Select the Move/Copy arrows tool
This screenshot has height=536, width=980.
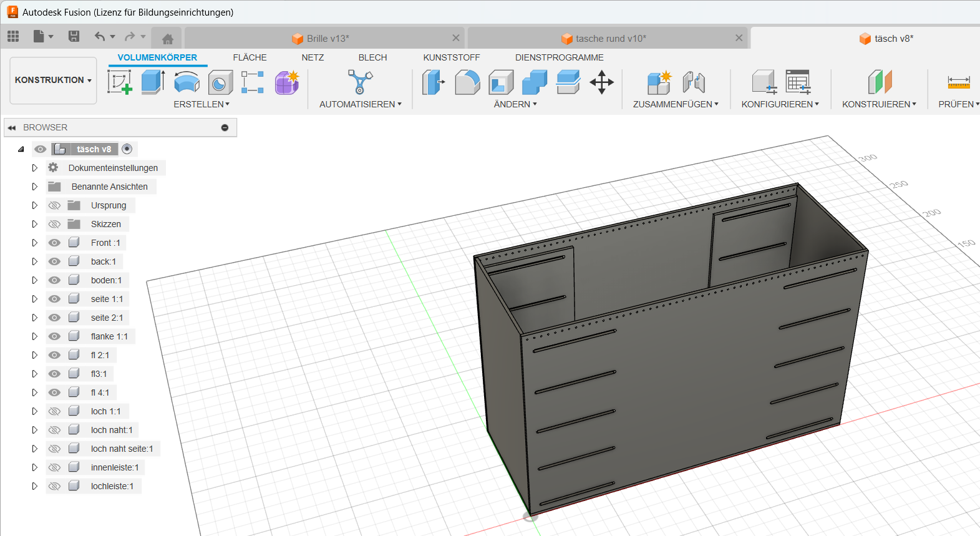coord(602,82)
